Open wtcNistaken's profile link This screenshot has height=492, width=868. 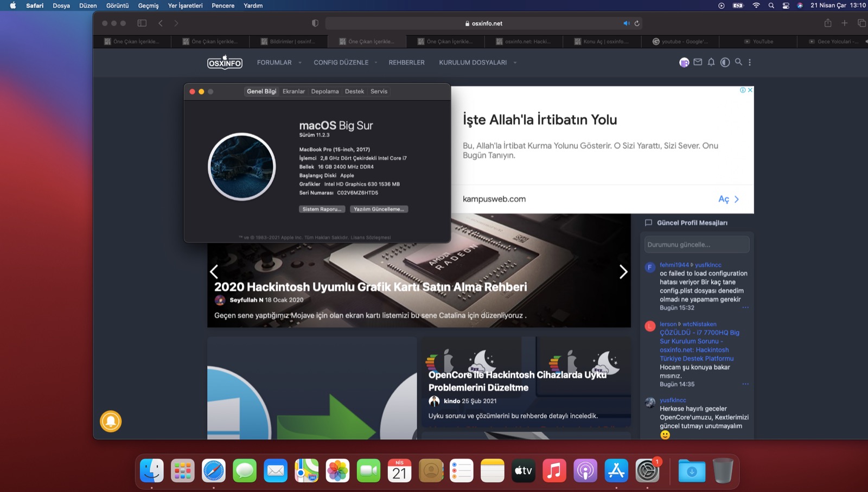pyautogui.click(x=700, y=324)
